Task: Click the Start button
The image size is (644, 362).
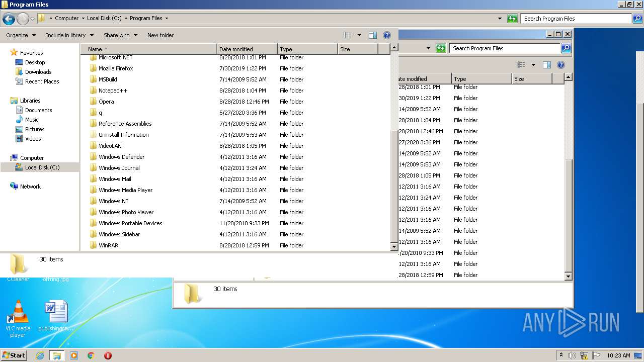Action: click(x=14, y=355)
